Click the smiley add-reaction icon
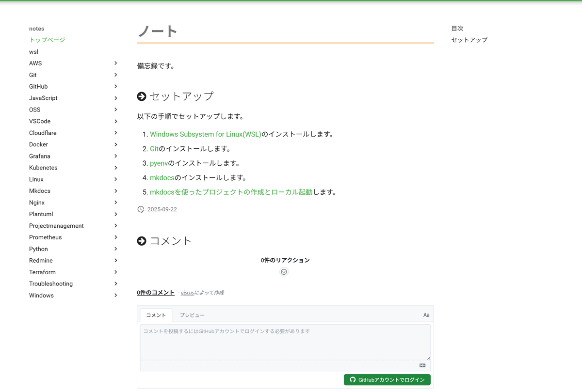The image size is (582, 392). pyautogui.click(x=284, y=272)
